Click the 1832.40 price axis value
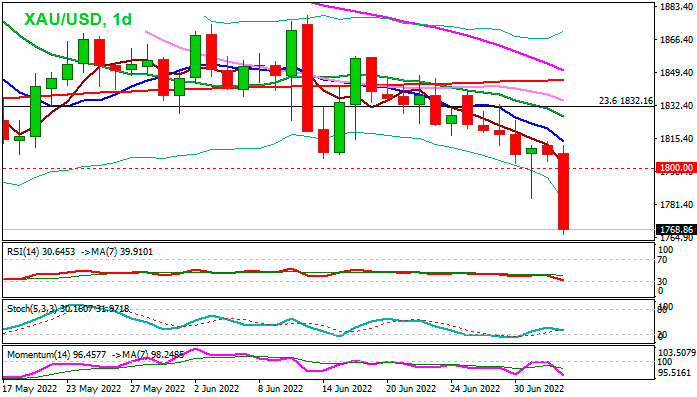The image size is (697, 397). [x=677, y=106]
